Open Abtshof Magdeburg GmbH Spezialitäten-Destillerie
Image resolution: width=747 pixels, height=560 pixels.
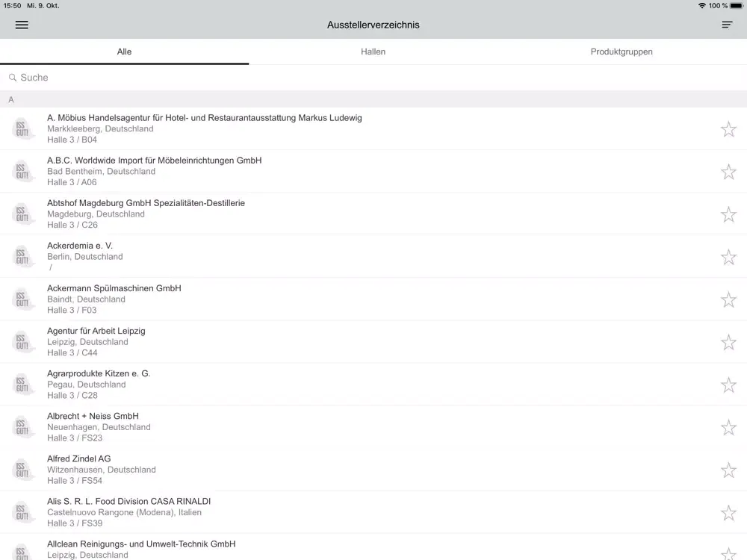click(x=373, y=214)
